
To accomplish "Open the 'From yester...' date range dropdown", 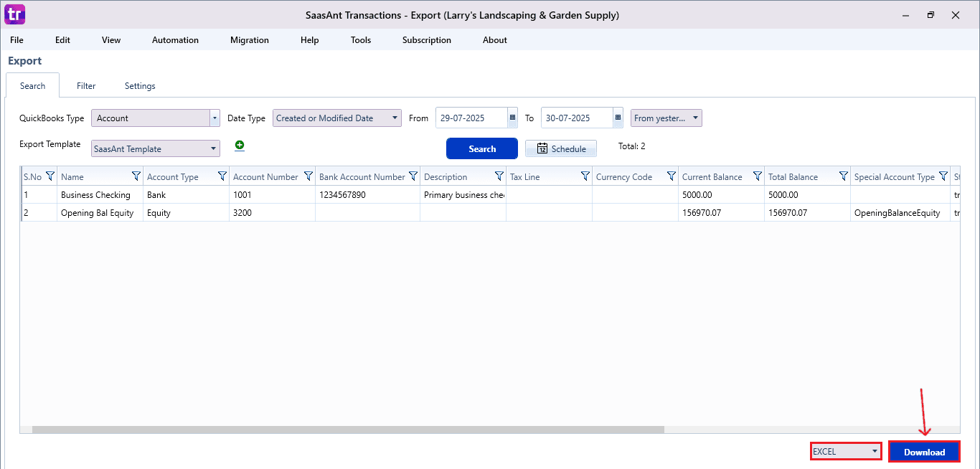I will coord(666,118).
